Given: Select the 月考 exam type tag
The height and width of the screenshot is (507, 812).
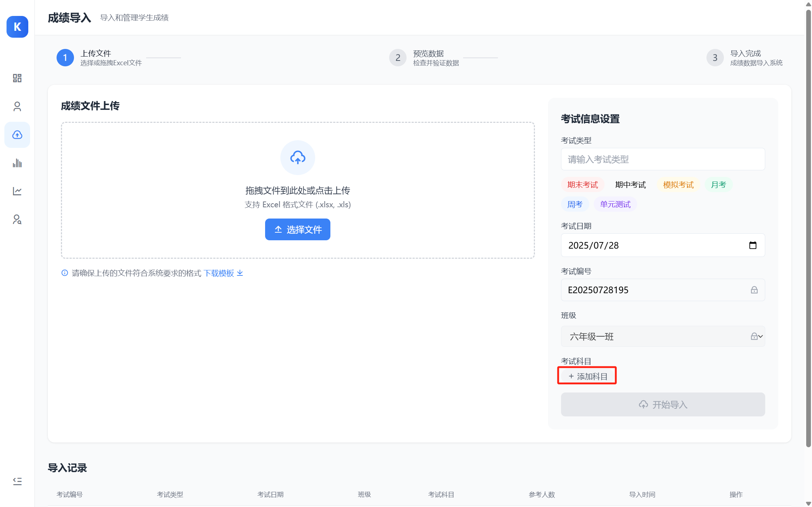Looking at the screenshot, I should tap(718, 185).
